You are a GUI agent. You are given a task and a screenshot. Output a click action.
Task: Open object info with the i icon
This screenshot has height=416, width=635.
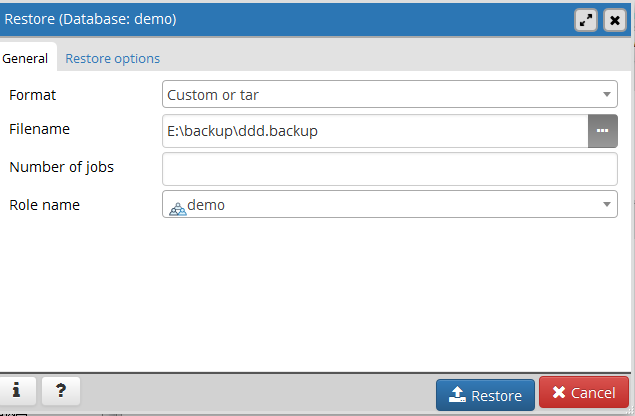pyautogui.click(x=16, y=390)
